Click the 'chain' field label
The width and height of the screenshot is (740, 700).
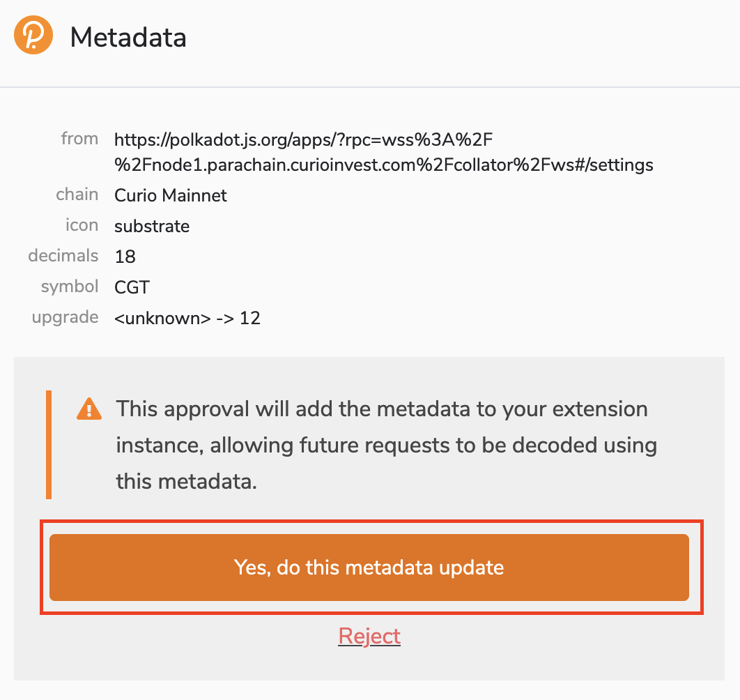(x=77, y=194)
